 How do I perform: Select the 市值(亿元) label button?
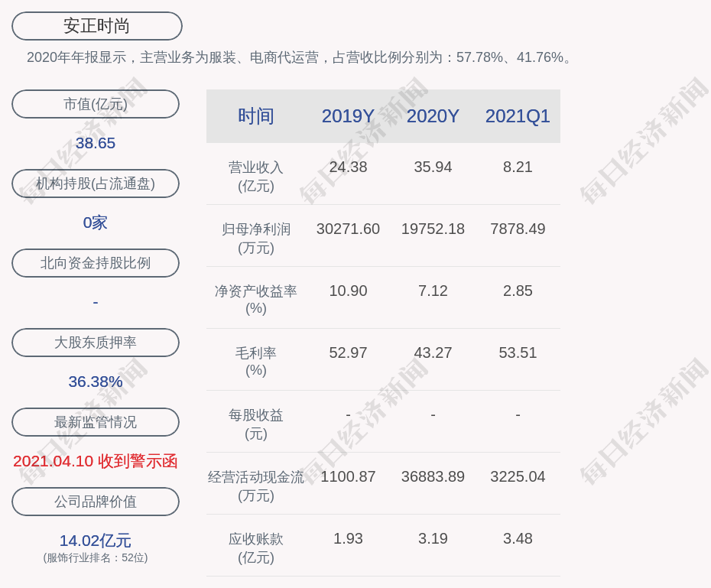coord(96,104)
